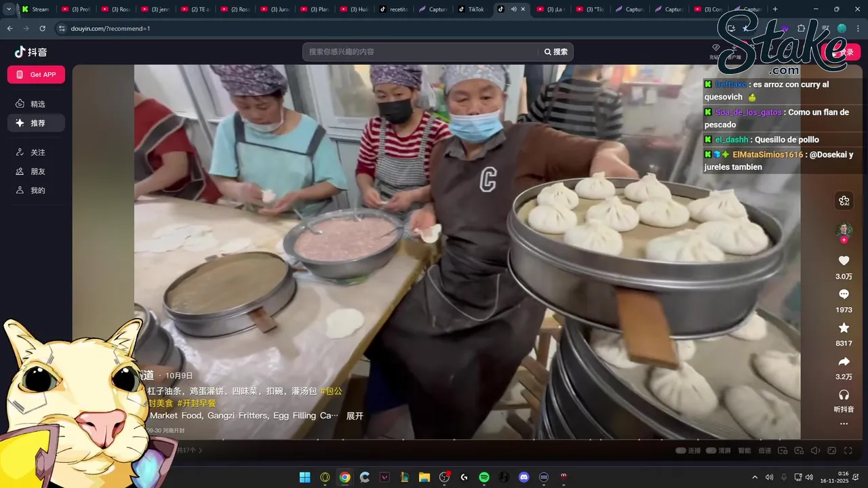Image resolution: width=868 pixels, height=488 pixels.
Task: Favorite the video with the star icon (8317)
Action: pyautogui.click(x=844, y=328)
